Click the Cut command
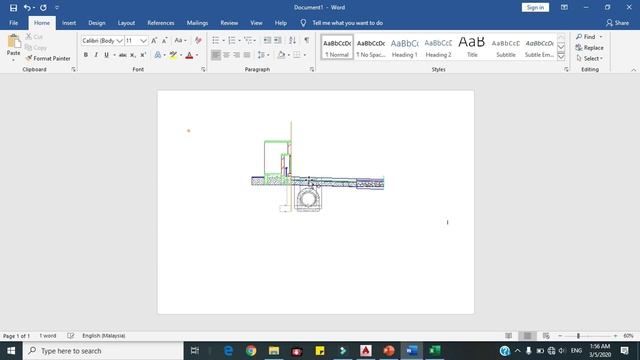 click(34, 37)
